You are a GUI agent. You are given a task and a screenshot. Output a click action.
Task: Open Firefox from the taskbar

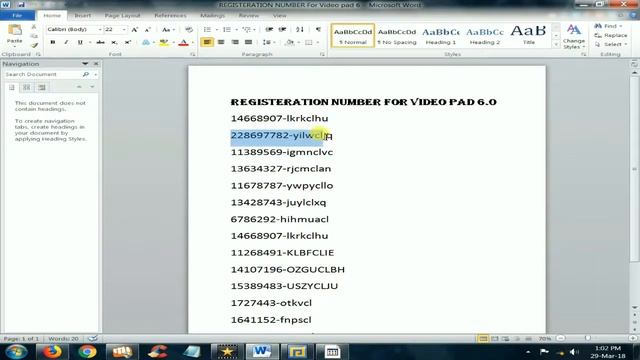coord(52,351)
